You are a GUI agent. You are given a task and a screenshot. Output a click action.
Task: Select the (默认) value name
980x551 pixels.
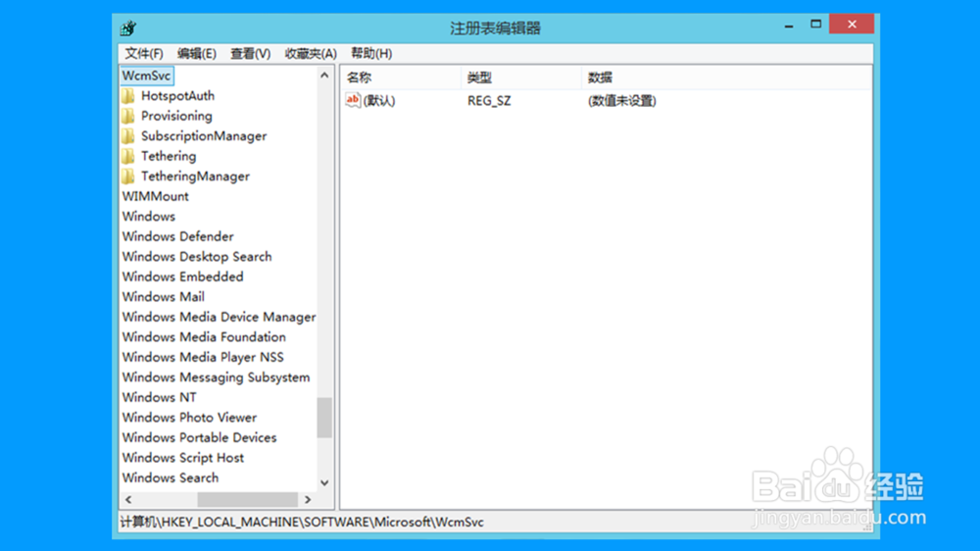[x=379, y=101]
